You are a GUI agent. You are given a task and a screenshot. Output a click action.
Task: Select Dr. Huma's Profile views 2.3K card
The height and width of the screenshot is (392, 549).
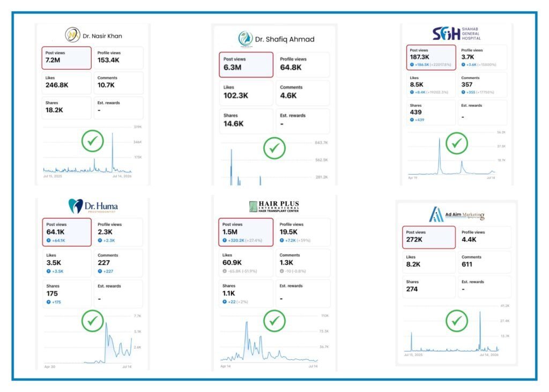point(118,232)
